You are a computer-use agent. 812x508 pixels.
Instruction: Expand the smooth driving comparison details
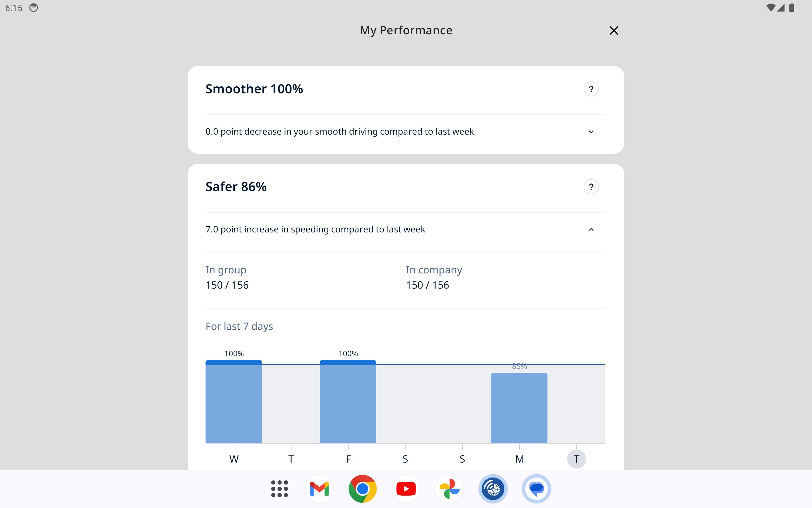click(591, 132)
